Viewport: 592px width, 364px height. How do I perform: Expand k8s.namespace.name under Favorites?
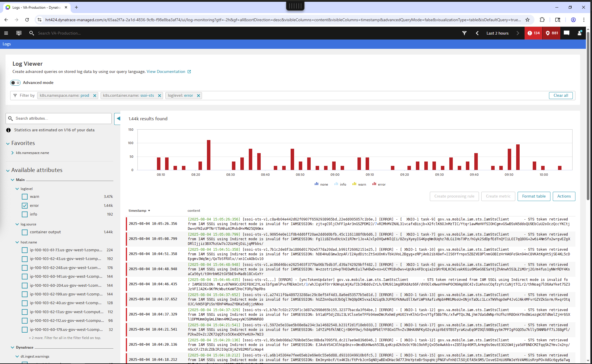coord(12,153)
